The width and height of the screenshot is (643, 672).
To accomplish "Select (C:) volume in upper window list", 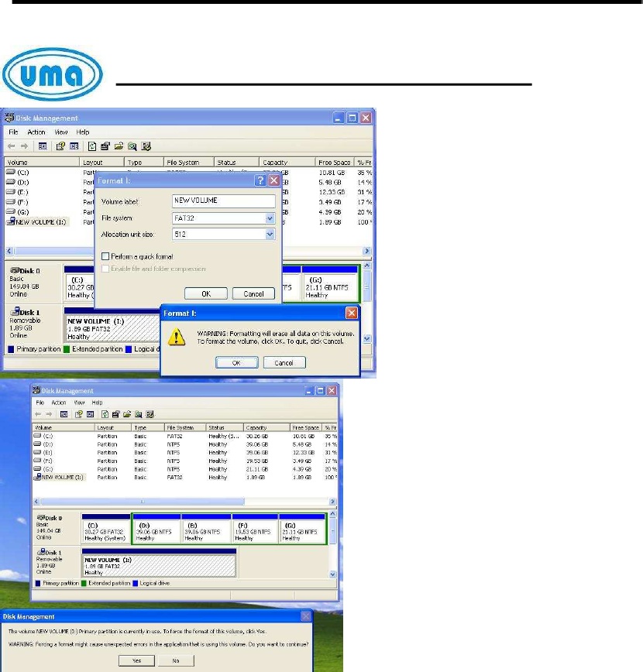I will 18,173.
